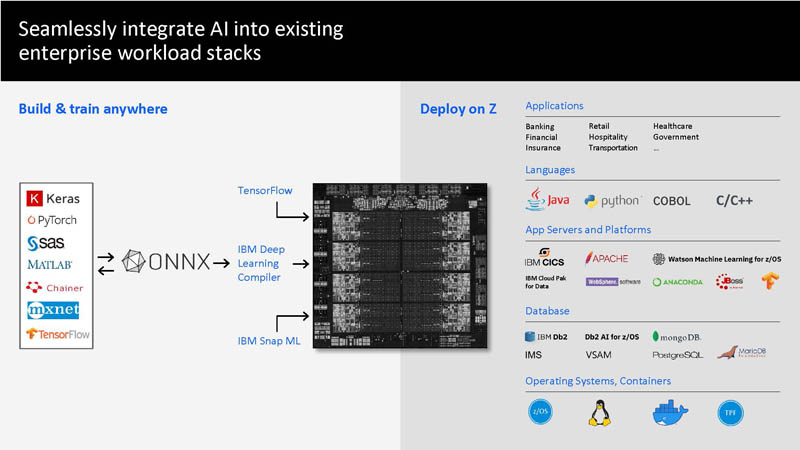Click the MariaDB seal logo

[x=741, y=352]
